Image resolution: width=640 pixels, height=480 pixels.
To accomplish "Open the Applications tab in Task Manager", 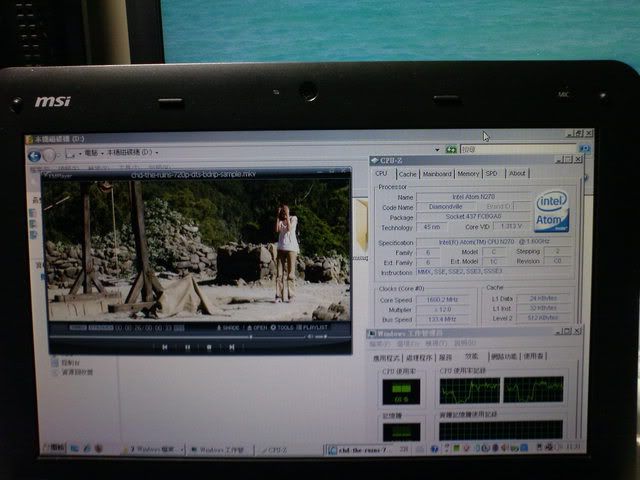I will [x=386, y=358].
